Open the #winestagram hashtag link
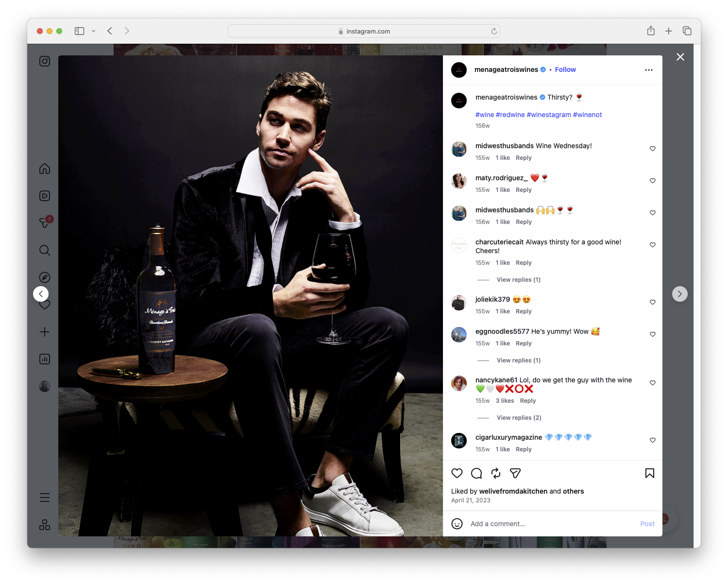728x584 pixels. click(549, 115)
